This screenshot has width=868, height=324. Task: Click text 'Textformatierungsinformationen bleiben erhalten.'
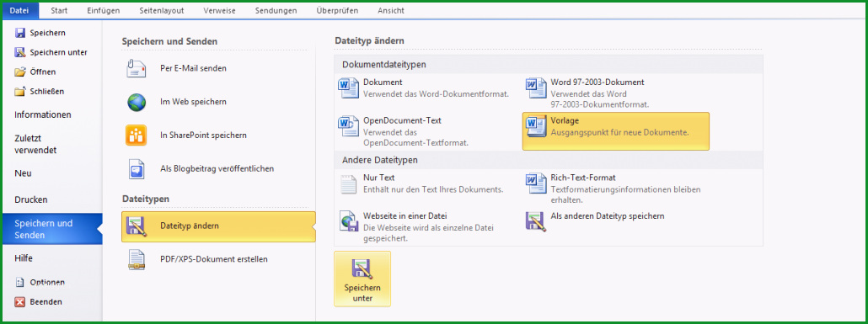tap(625, 194)
